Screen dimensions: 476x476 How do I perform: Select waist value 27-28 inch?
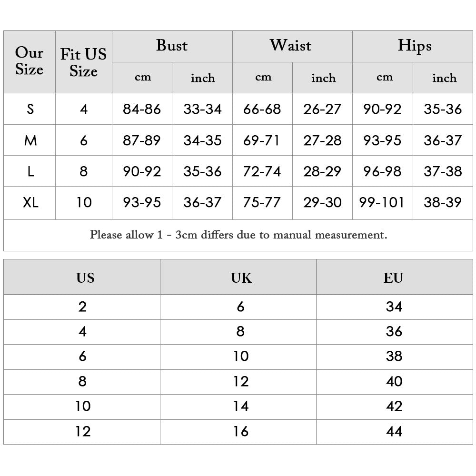[x=322, y=140]
